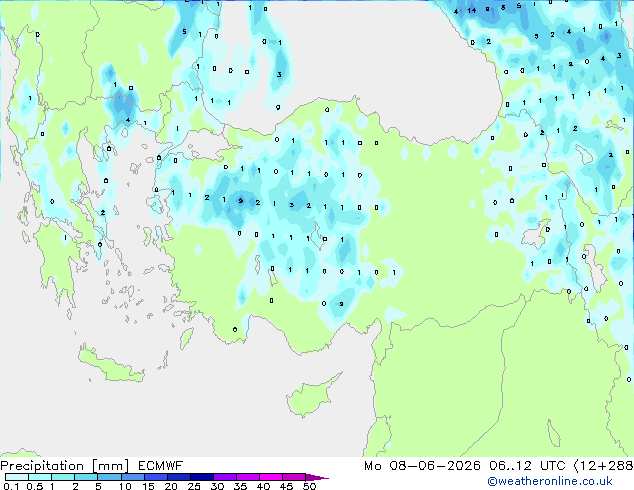Click the "20" legend label
The height and width of the screenshot is (490, 634).
click(171, 486)
